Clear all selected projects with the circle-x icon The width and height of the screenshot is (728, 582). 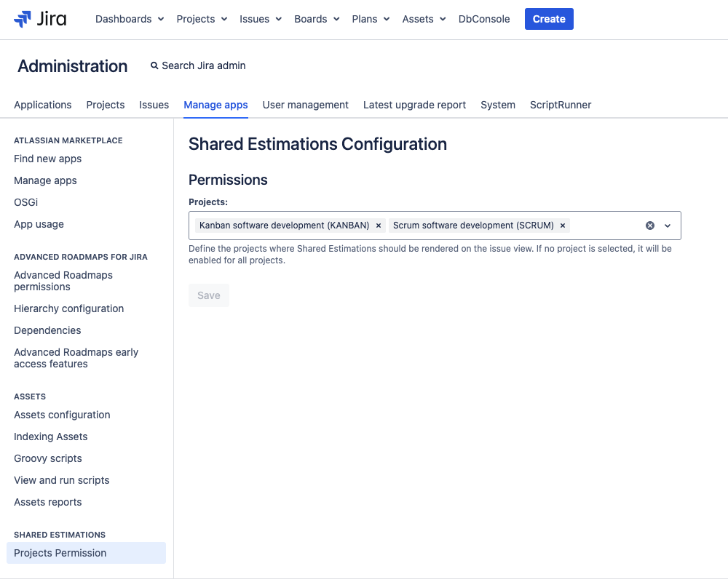coord(650,226)
